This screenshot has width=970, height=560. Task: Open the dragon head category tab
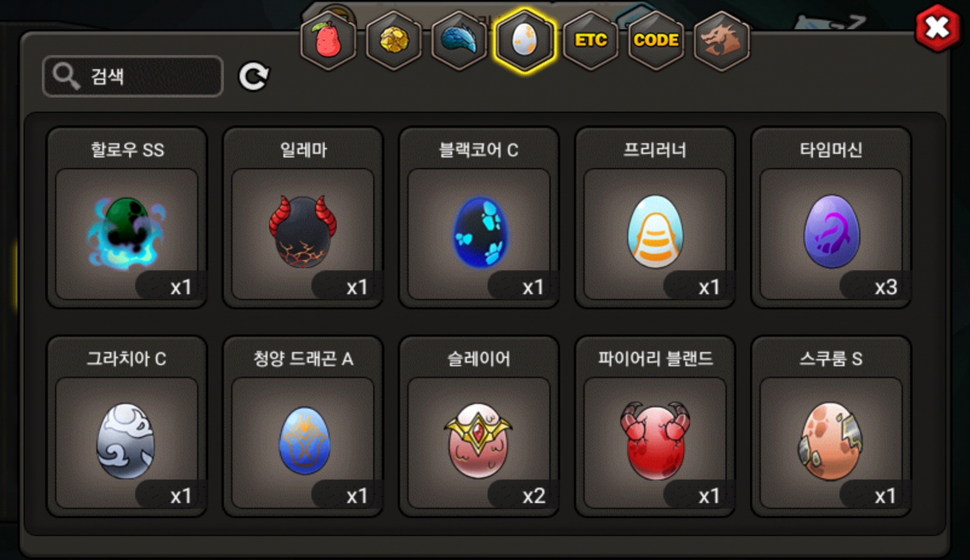[x=721, y=41]
